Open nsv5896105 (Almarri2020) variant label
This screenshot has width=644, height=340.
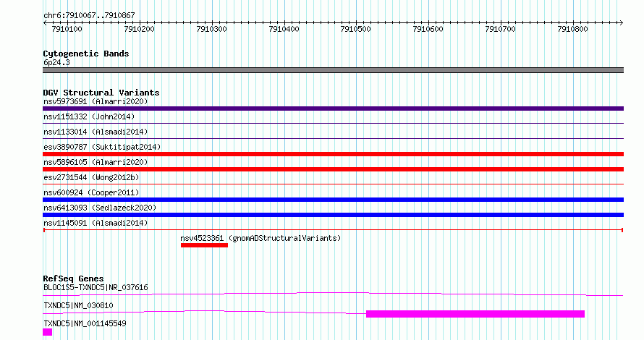click(96, 162)
